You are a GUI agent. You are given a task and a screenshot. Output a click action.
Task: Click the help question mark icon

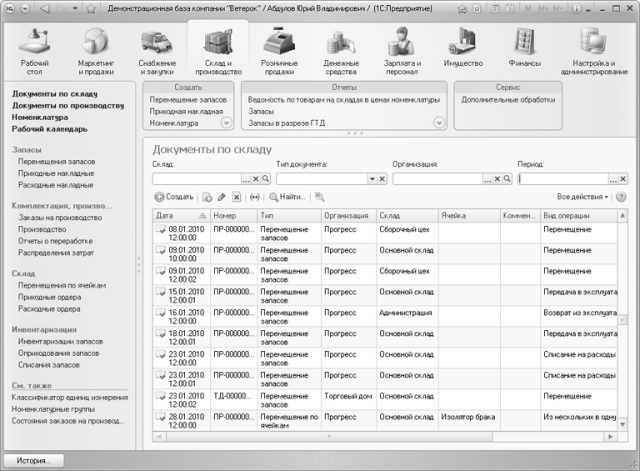(x=621, y=197)
